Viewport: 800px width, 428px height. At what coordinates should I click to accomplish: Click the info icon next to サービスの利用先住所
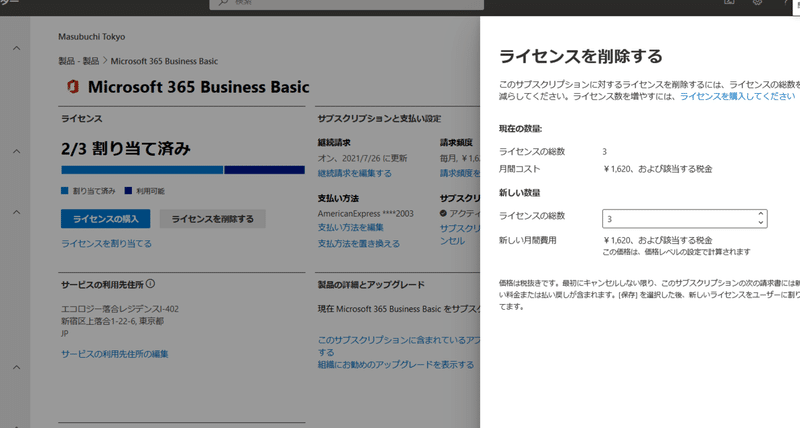pyautogui.click(x=151, y=284)
